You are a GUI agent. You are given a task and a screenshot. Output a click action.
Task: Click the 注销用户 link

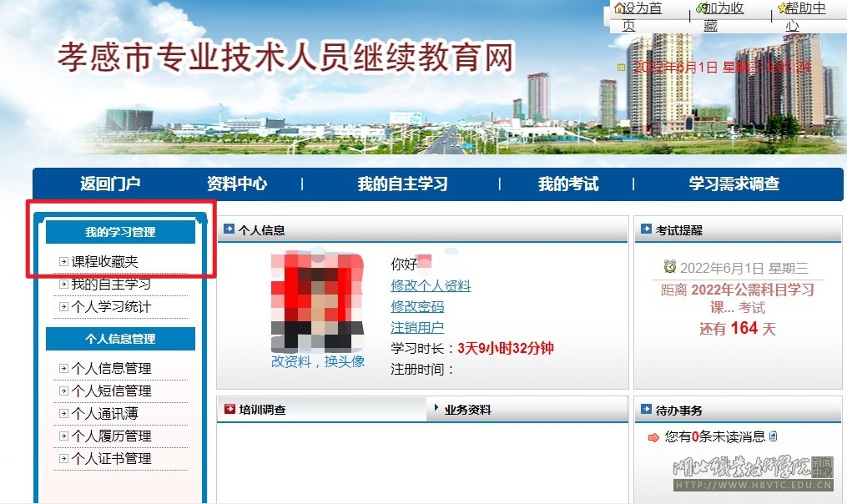[417, 328]
